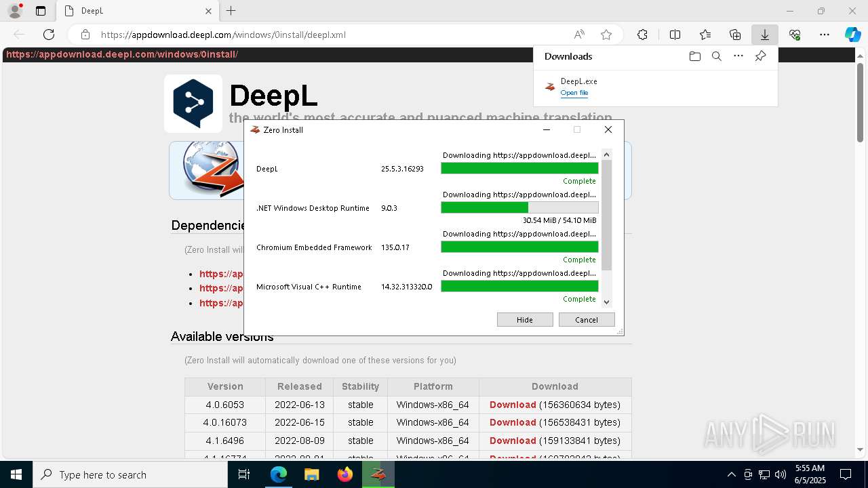Open the appdownload.deepl.com/windows/0install/ header link
Image resolution: width=868 pixels, height=488 pixels.
[x=122, y=54]
